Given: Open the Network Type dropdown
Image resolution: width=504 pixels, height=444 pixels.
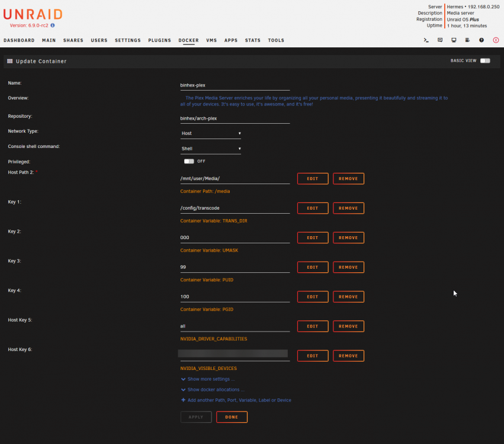Looking at the screenshot, I should [x=210, y=133].
